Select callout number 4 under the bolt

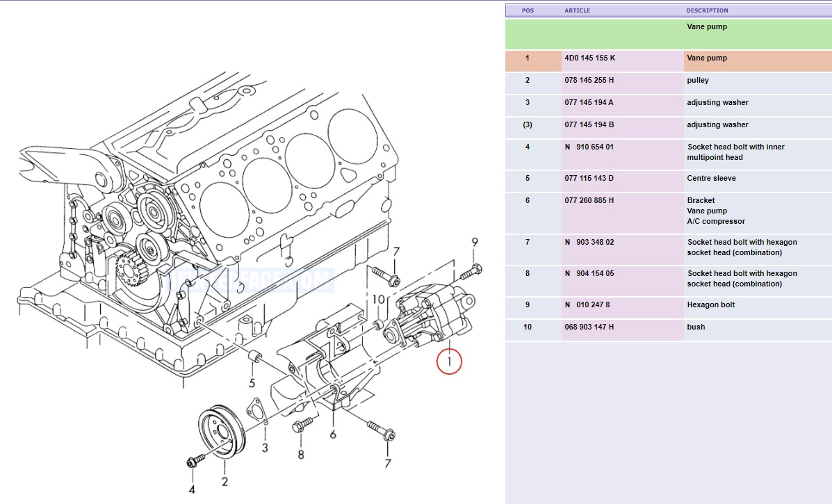192,489
